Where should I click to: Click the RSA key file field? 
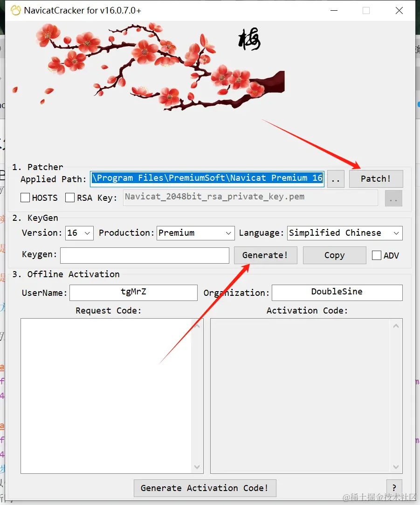250,198
